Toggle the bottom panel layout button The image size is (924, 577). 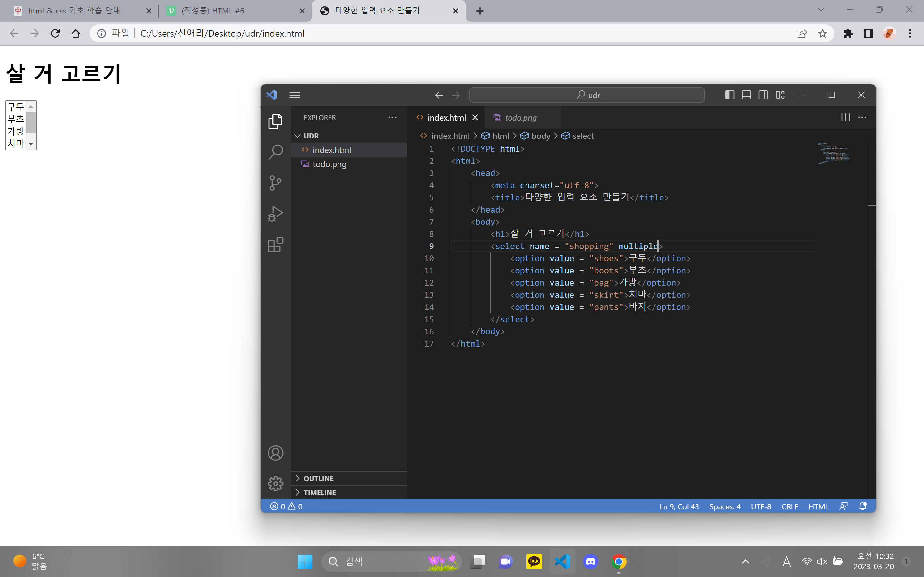[x=747, y=95]
